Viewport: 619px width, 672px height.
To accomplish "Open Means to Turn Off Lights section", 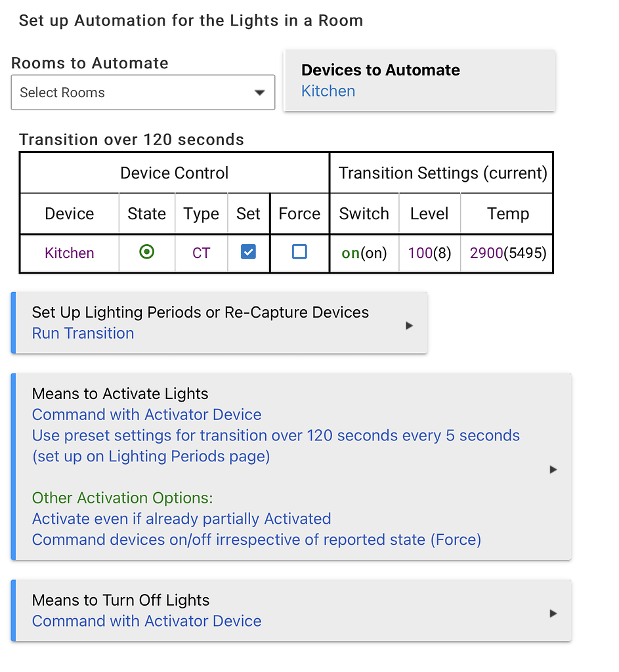I will pyautogui.click(x=291, y=611).
